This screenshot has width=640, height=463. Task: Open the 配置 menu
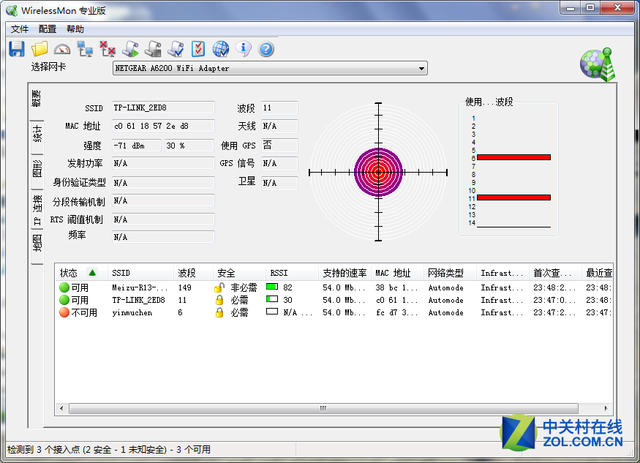coord(47,29)
